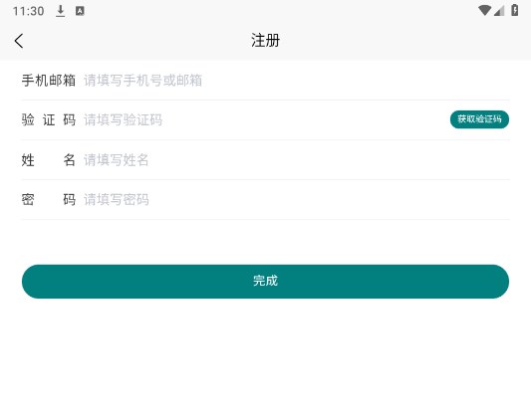Tap the cellular signal icon
Screen dimensions: 531x420
pyautogui.click(x=499, y=11)
